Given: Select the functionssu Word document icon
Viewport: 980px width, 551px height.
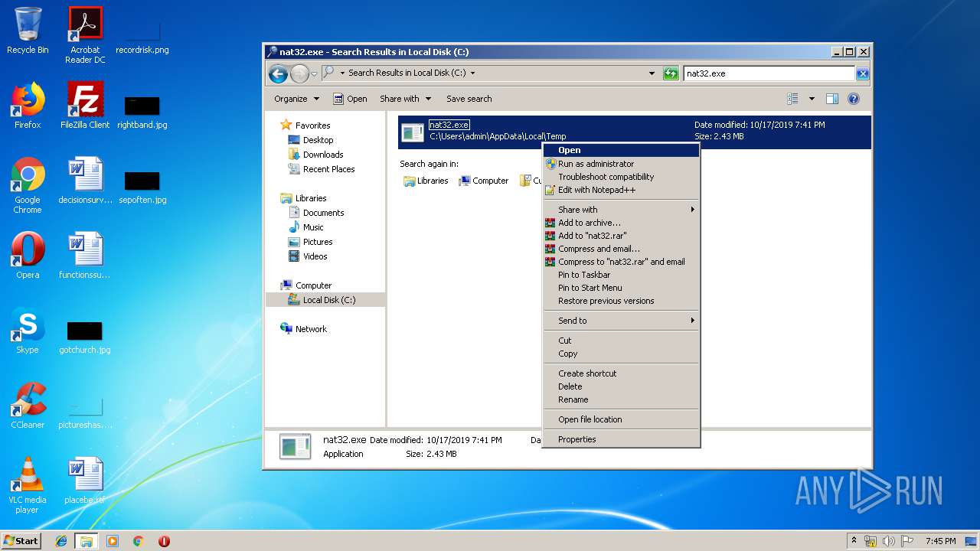Looking at the screenshot, I should click(85, 256).
